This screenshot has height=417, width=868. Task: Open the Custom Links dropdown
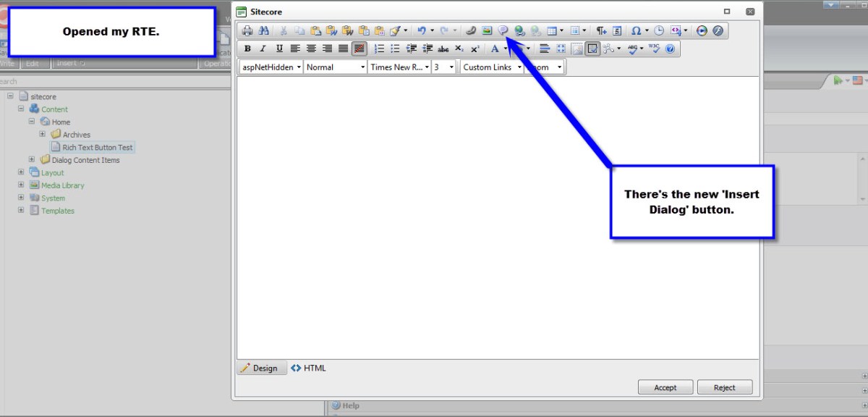tap(492, 67)
